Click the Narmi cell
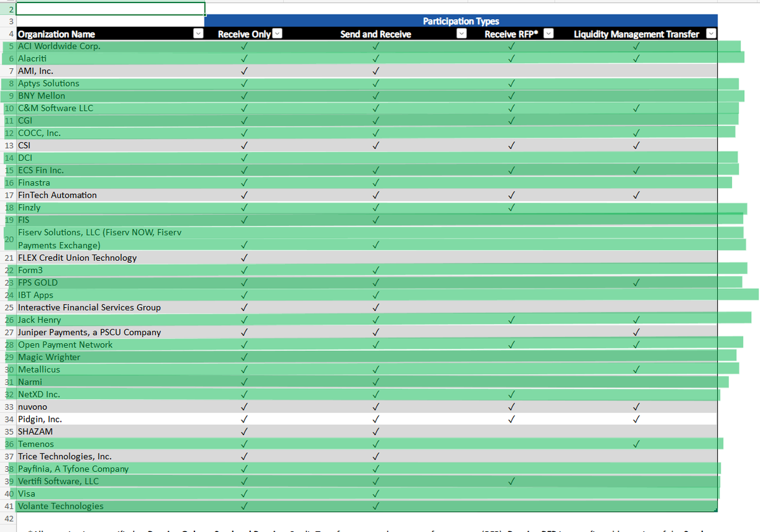Viewport: 760px width, 532px height. click(110, 382)
